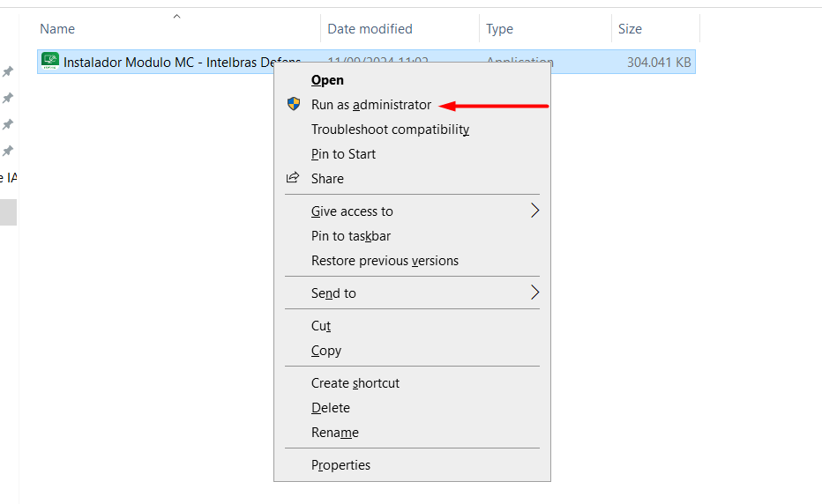Click the shield icon beside Run as administrator
Screen dimensions: 822x504
pos(294,104)
